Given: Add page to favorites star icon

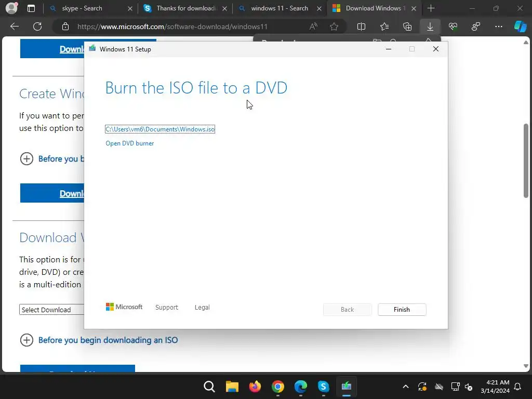Looking at the screenshot, I should (334, 26).
